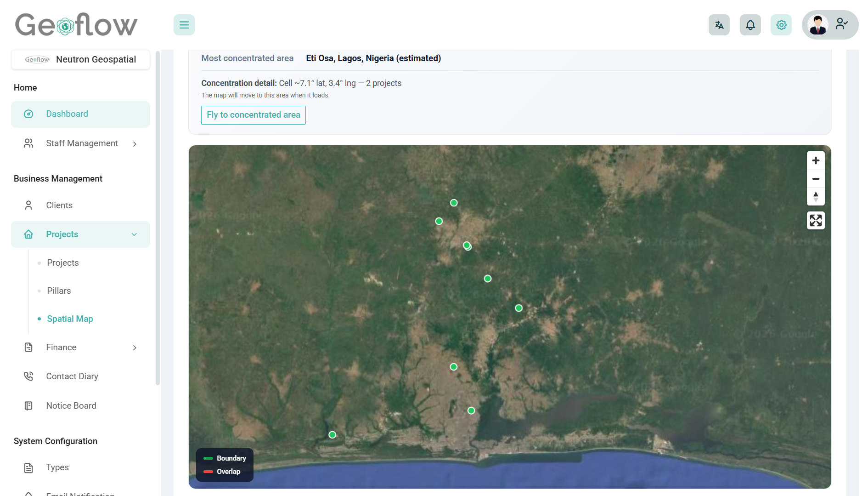Open the user profile avatar

[818, 25]
